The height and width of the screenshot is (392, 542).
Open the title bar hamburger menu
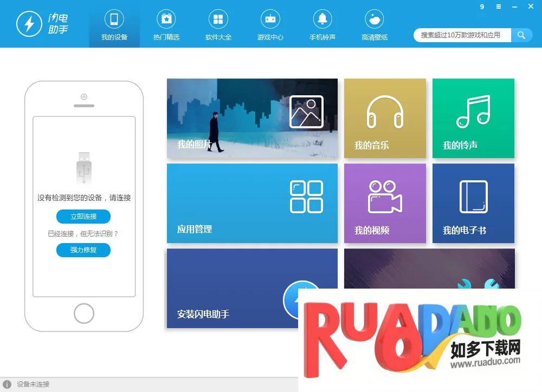(x=499, y=7)
